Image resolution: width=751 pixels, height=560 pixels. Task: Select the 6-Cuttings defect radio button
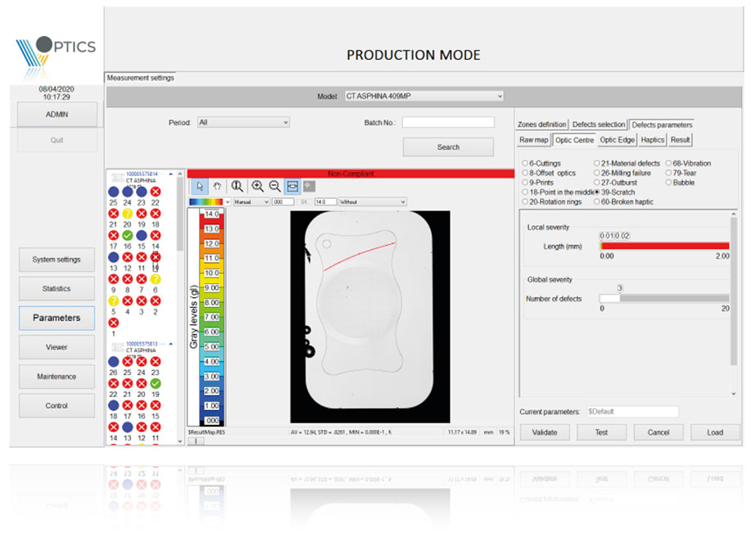[525, 163]
